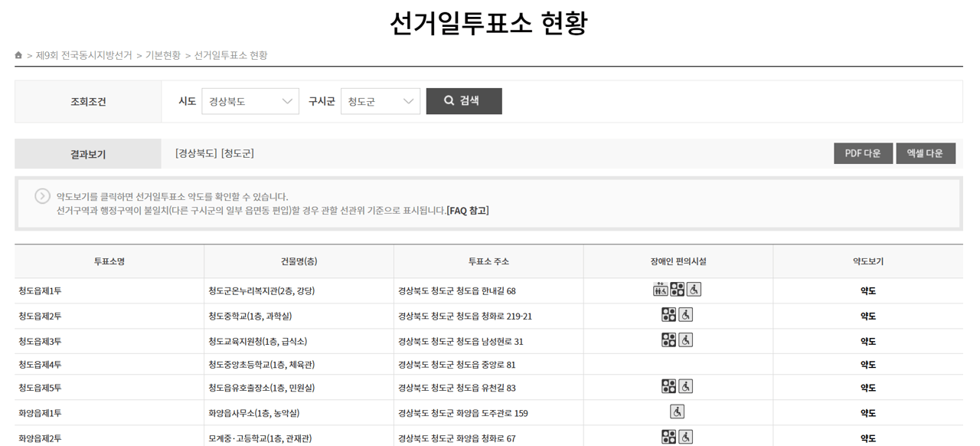Click the 약도보기 column header
The width and height of the screenshot is (980, 446).
click(x=868, y=261)
